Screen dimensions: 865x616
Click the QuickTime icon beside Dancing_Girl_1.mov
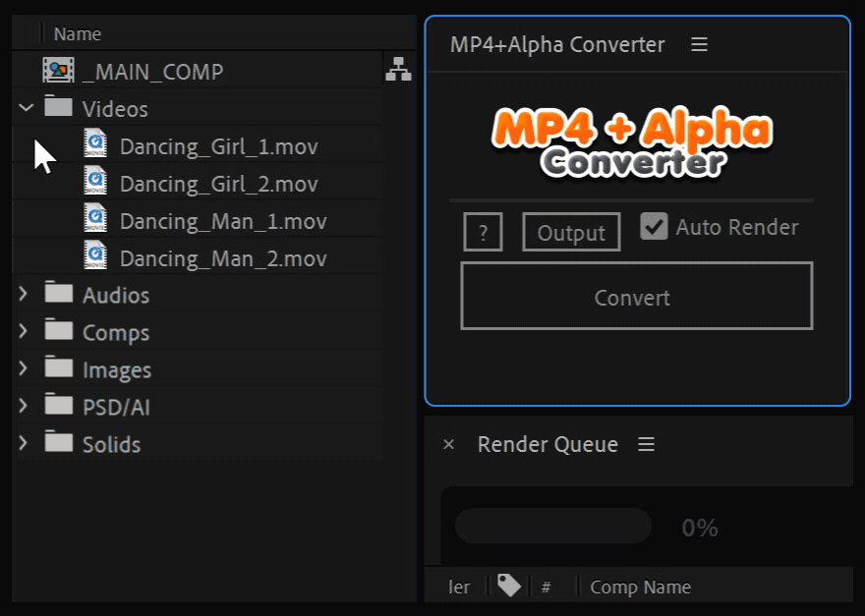click(94, 145)
